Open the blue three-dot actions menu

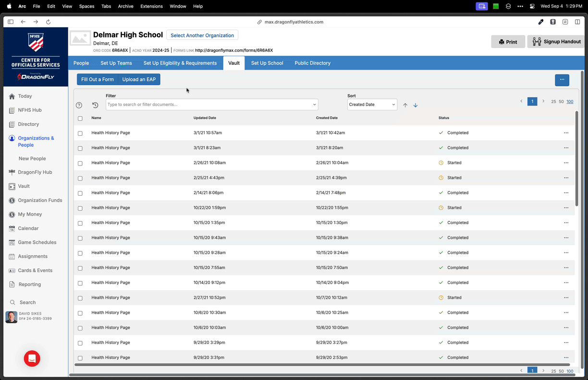pos(562,80)
